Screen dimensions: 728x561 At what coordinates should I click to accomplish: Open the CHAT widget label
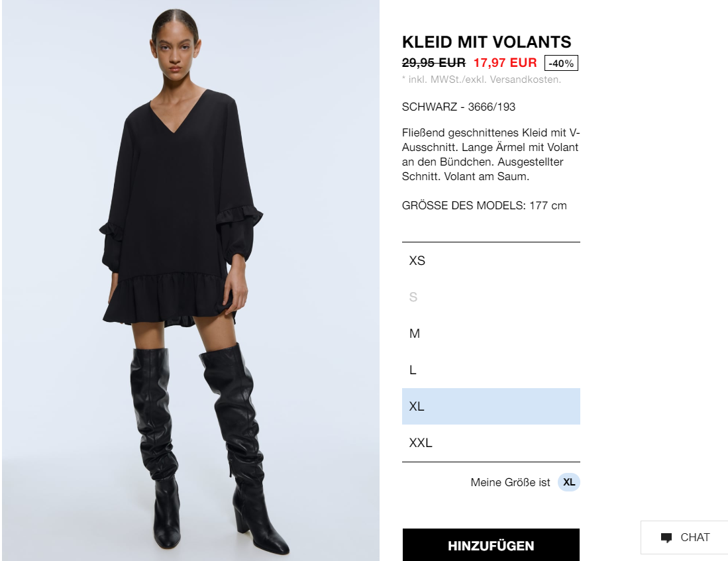tap(695, 537)
